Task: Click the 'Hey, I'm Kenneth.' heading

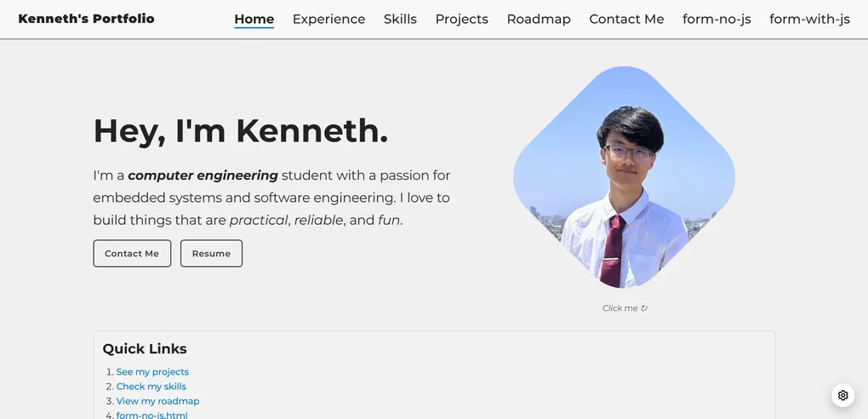Action: [x=240, y=131]
